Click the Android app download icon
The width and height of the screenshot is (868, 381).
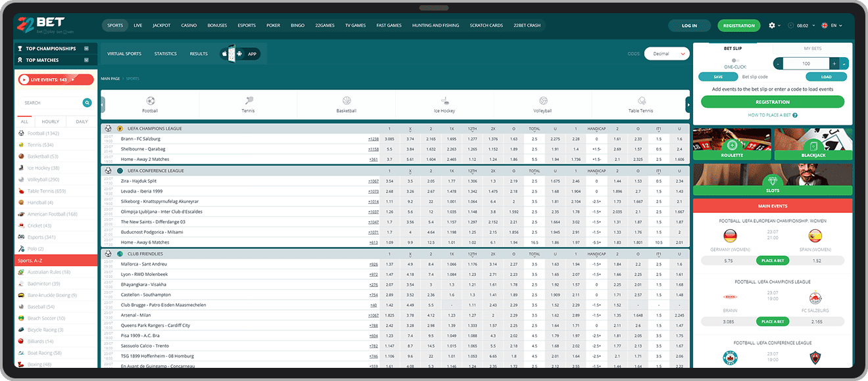[239, 53]
